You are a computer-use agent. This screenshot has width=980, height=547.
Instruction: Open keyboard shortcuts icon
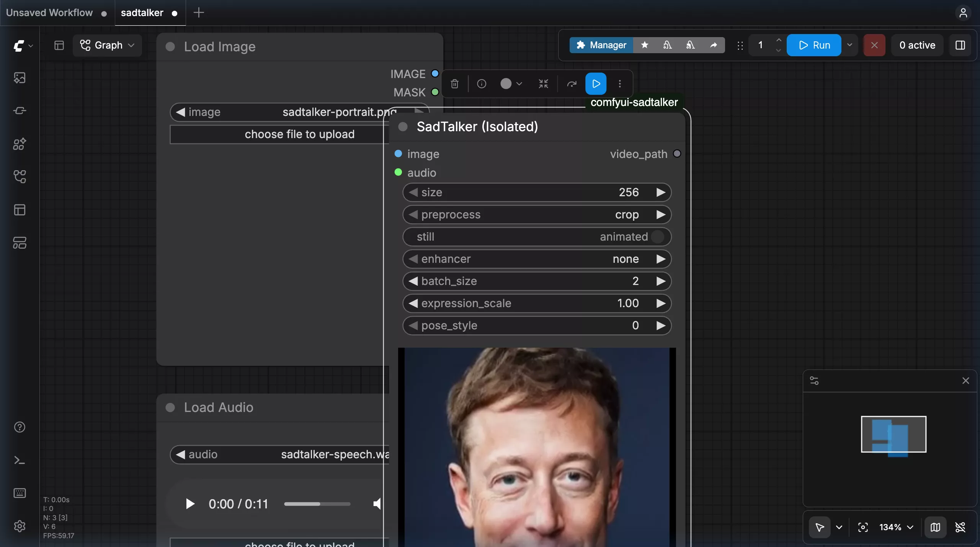[20, 493]
